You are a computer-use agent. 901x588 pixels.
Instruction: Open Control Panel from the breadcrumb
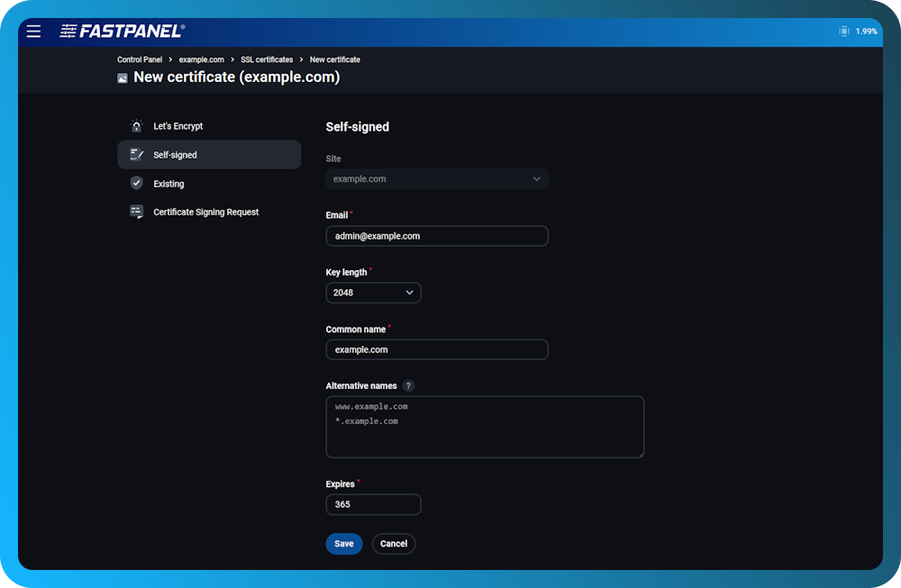click(x=140, y=59)
